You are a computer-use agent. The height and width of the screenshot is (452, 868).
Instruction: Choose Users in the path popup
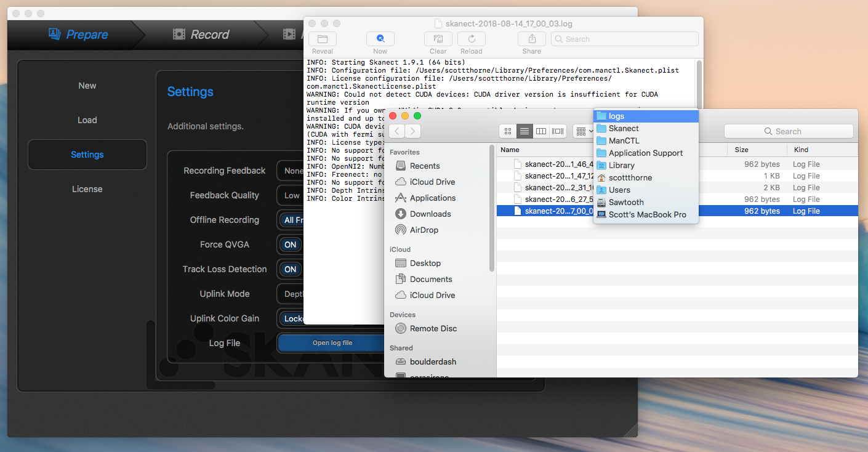click(x=646, y=190)
